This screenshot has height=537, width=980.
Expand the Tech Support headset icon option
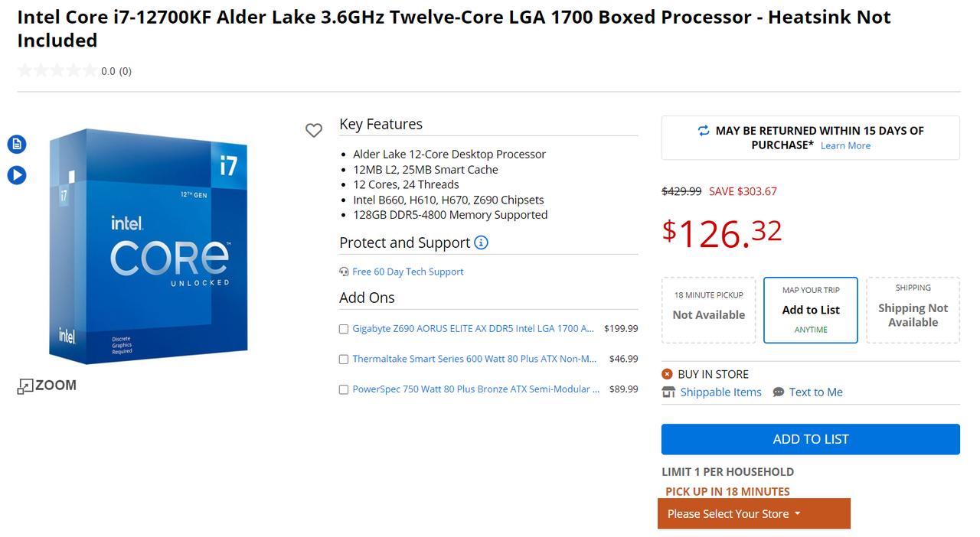343,272
